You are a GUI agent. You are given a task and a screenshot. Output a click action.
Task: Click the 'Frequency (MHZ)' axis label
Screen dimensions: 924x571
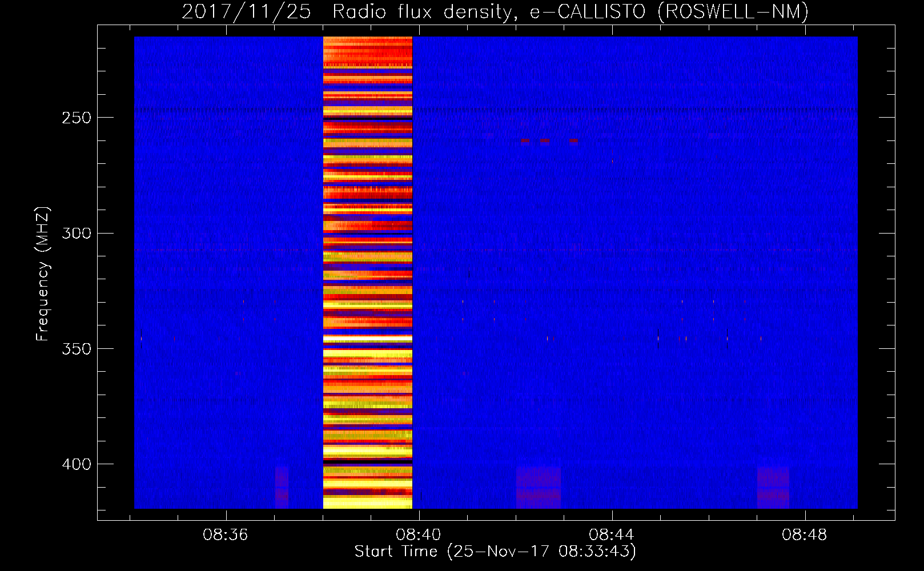coord(42,274)
